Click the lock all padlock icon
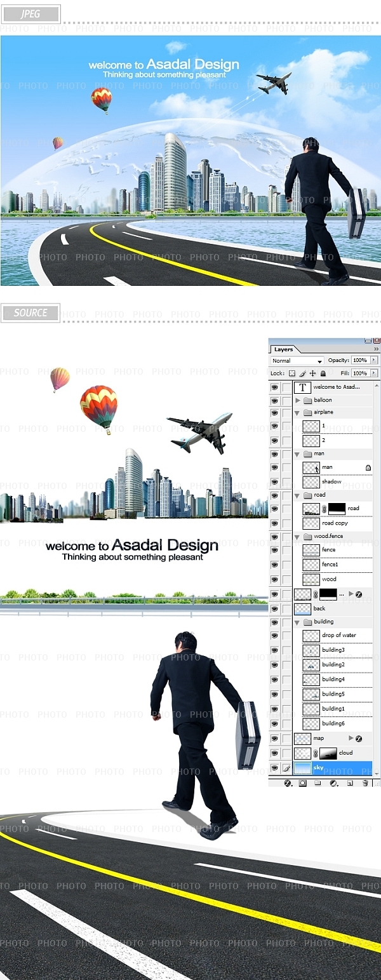This screenshot has height=980, width=381. click(x=323, y=373)
